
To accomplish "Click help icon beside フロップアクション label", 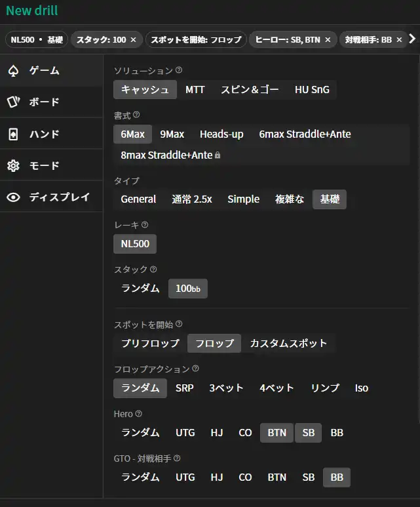I will 195,369.
